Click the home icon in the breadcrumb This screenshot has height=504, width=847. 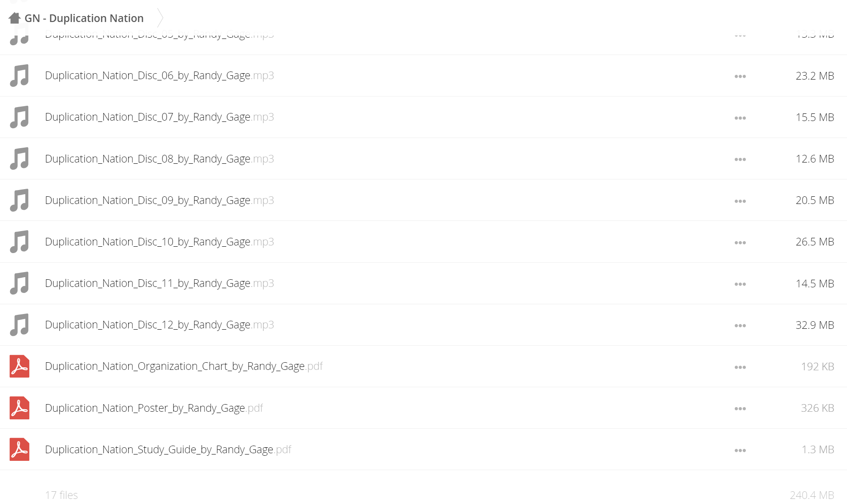(15, 18)
